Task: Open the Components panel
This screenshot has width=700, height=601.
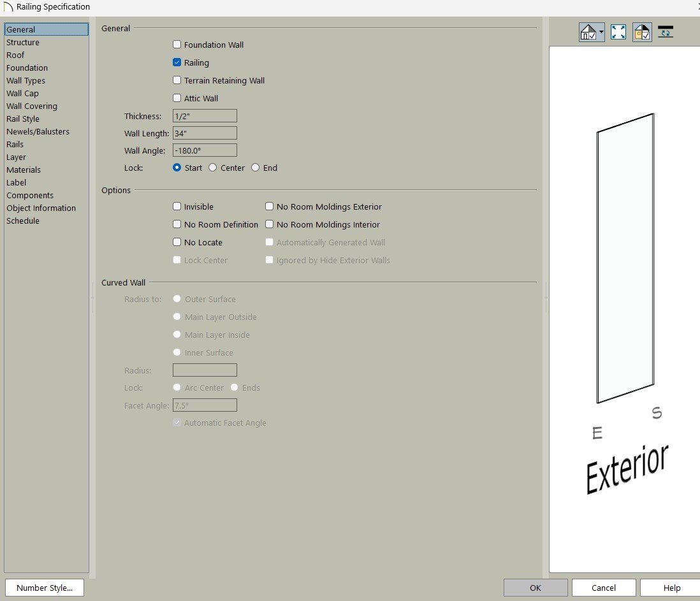Action: click(x=47, y=196)
